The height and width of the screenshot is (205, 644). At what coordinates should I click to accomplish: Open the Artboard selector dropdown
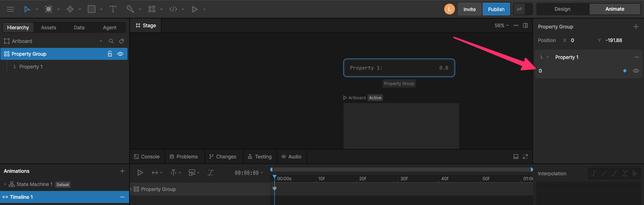point(101,41)
